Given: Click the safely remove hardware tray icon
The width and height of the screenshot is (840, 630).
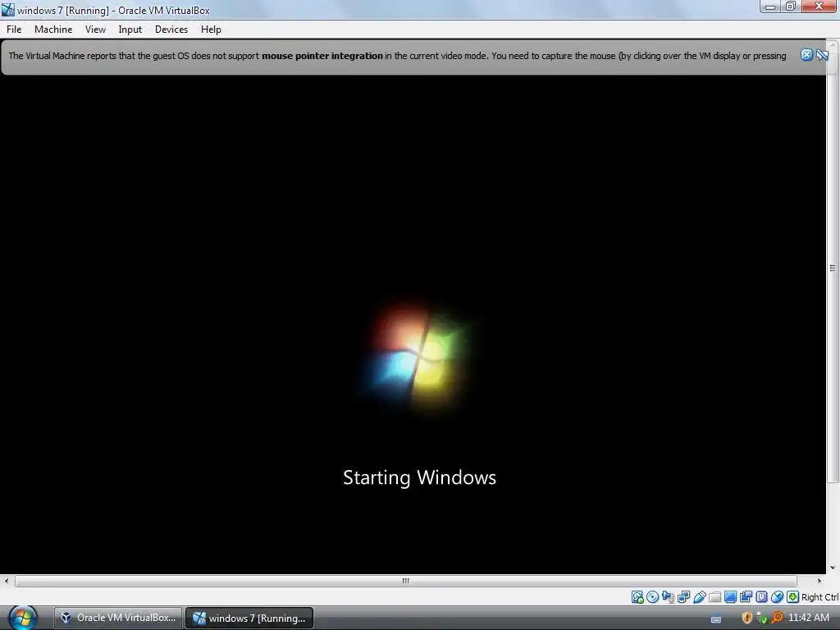Looking at the screenshot, I should 762,618.
